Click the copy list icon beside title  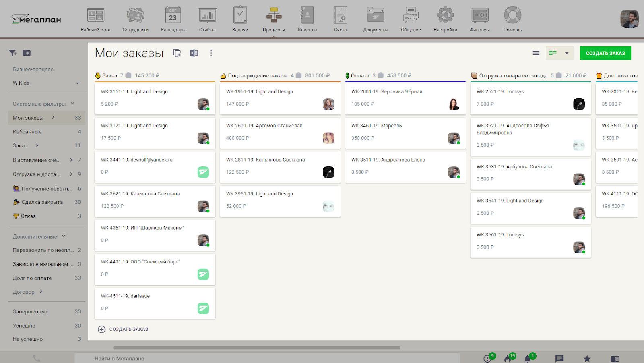(177, 53)
